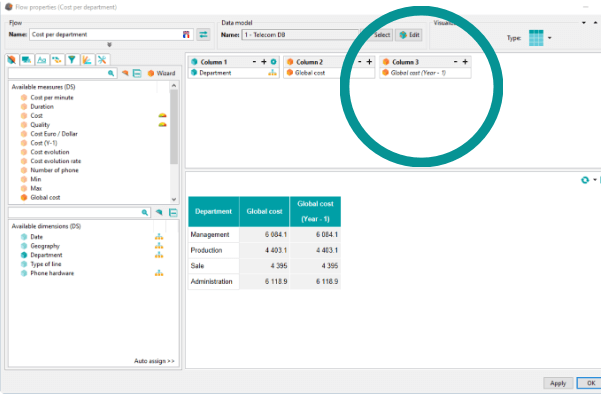The height and width of the screenshot is (395, 604).
Task: Select the Department dimension in the list
Action: (x=46, y=255)
